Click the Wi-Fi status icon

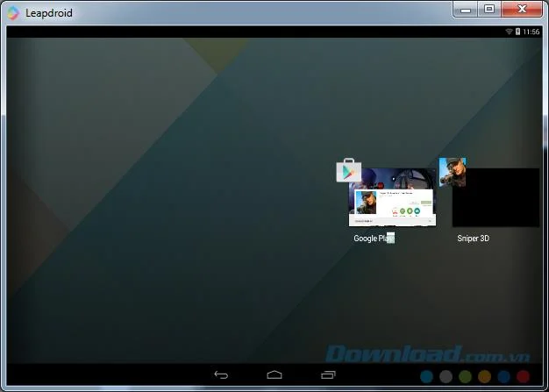click(x=509, y=32)
